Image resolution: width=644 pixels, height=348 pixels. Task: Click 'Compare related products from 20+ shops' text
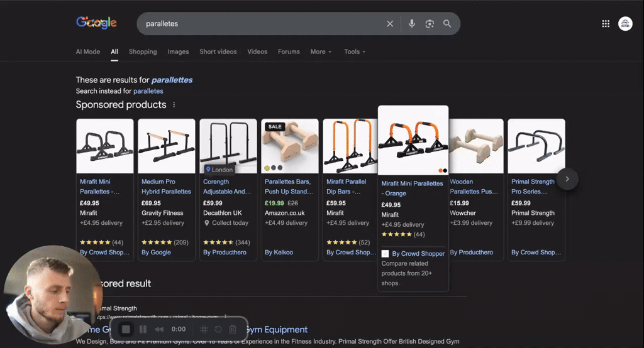(x=407, y=273)
